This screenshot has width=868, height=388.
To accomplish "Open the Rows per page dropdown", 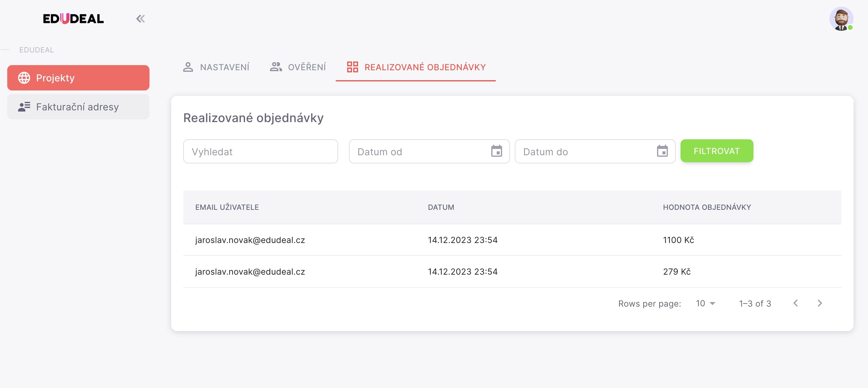I will [x=706, y=303].
